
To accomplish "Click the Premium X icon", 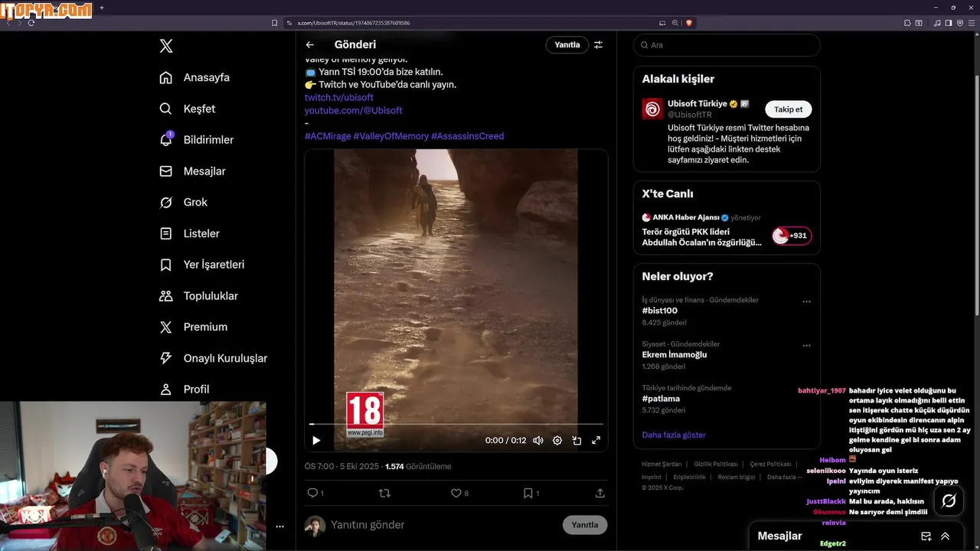I will point(165,327).
